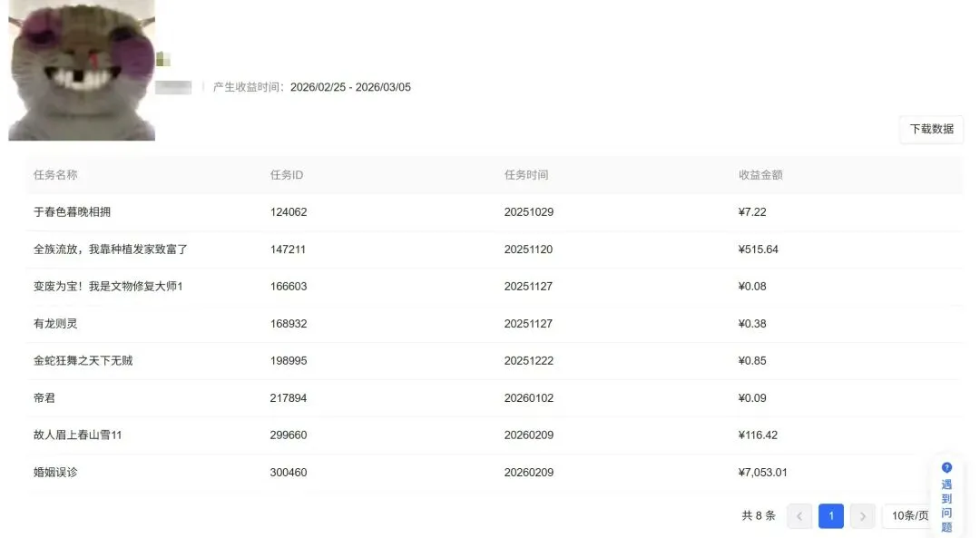Select the 于春色暮晚相拥 task name

[x=72, y=211]
